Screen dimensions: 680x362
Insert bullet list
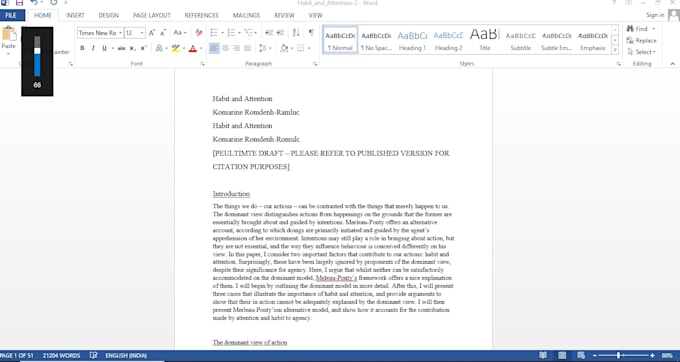[x=214, y=33]
